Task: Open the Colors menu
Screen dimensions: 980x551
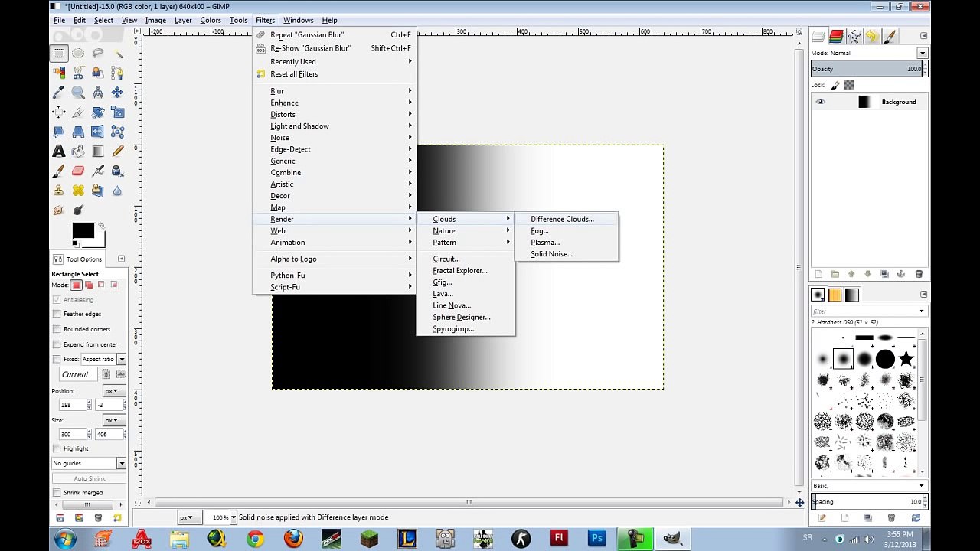Action: click(211, 20)
